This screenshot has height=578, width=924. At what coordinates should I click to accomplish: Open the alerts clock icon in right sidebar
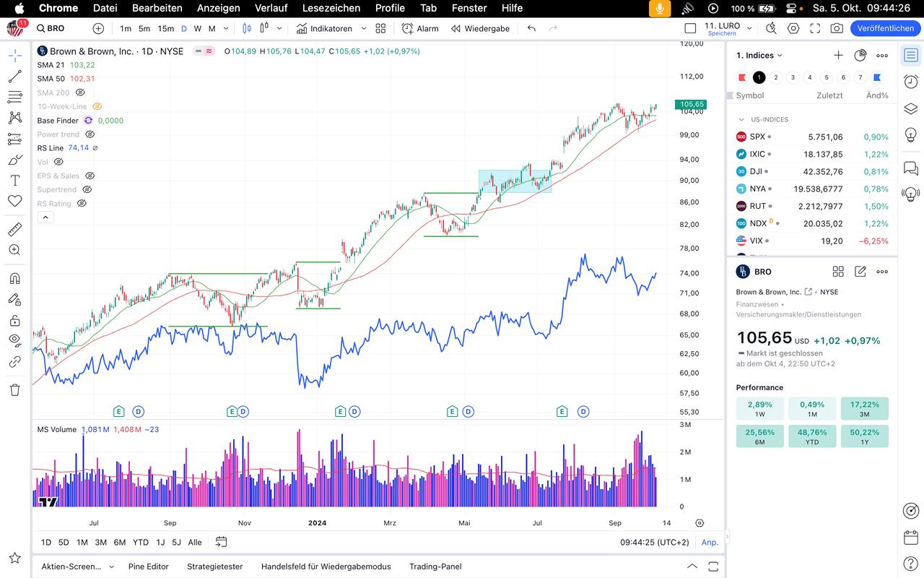pos(911,81)
